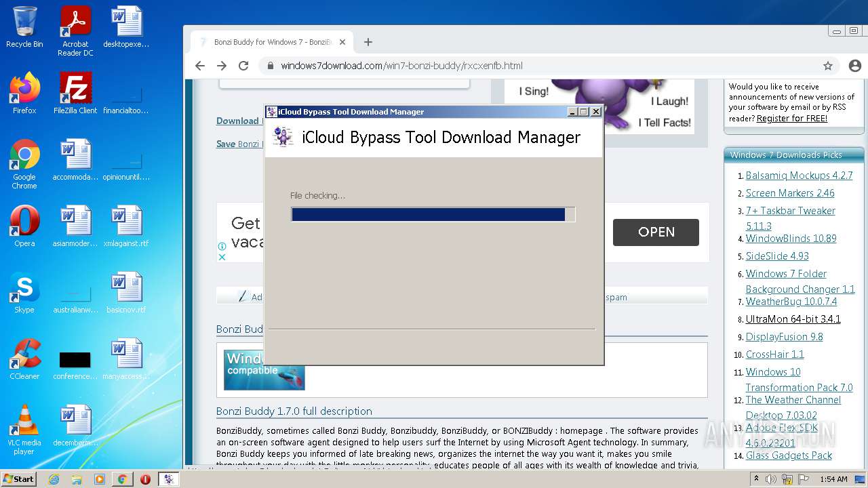Select the desktopexe document icon

[126, 27]
